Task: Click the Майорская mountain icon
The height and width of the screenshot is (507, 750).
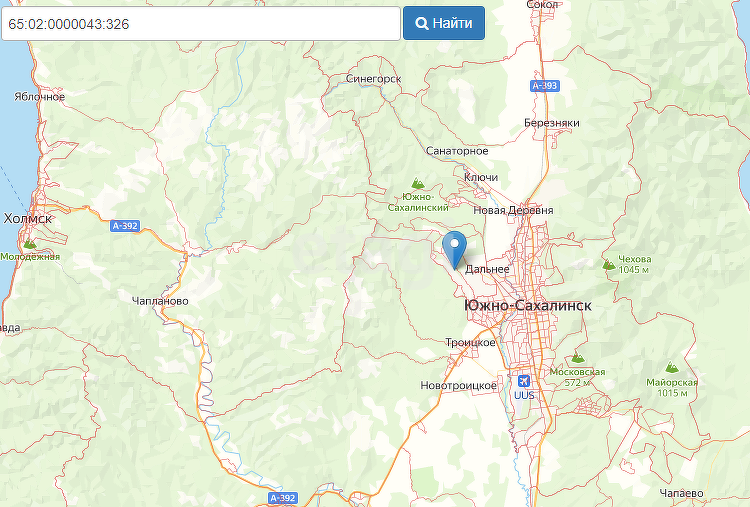Action: pos(672,367)
